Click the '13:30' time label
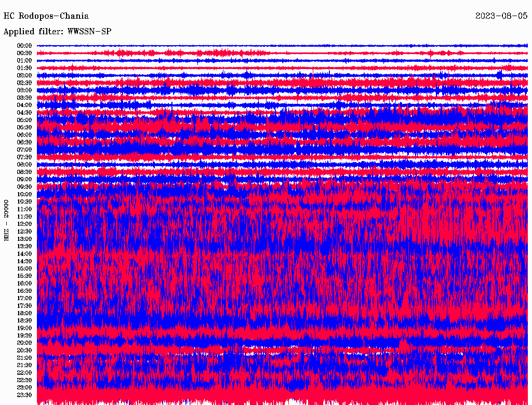 click(24, 246)
